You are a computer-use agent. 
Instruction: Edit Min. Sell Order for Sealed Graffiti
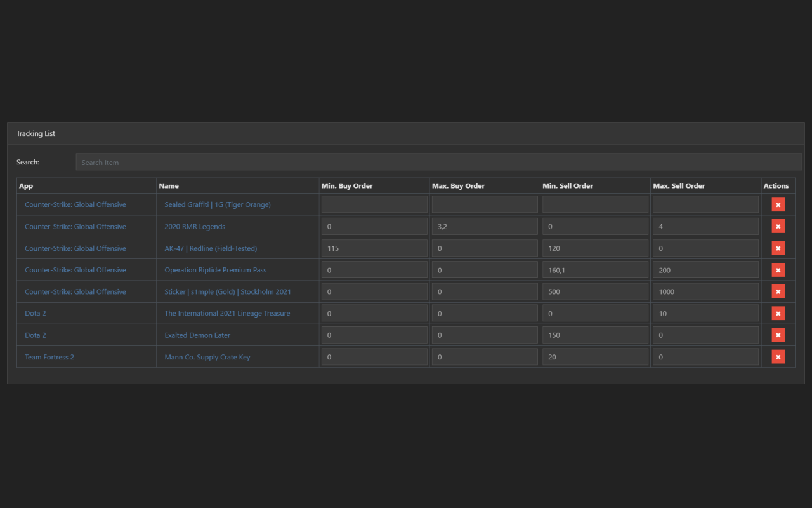(595, 204)
